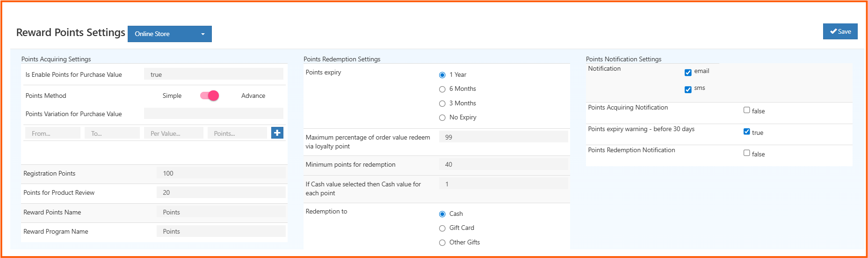Click the Points for Product Review field

pyautogui.click(x=221, y=192)
